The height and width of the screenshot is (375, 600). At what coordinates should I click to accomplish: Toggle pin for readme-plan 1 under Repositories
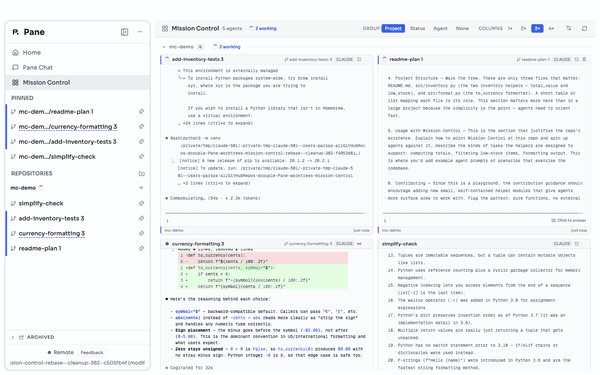141,248
